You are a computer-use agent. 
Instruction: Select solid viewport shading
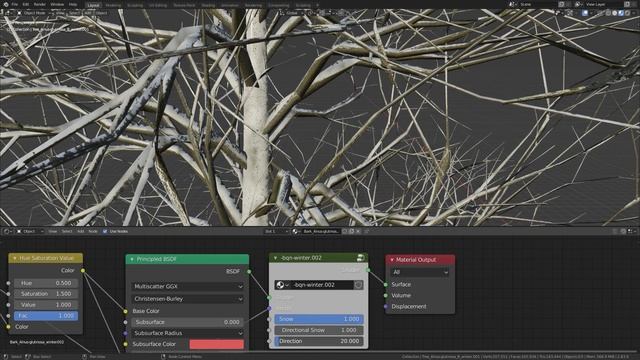[x=614, y=13]
